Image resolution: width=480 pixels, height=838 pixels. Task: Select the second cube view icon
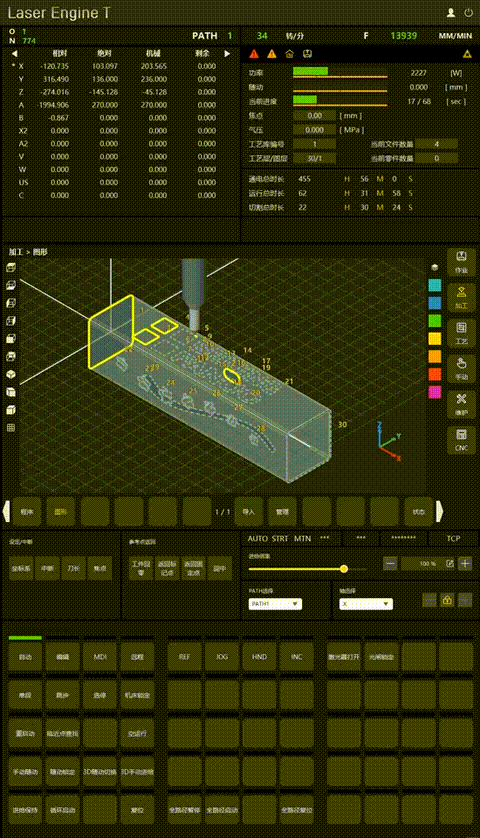click(x=11, y=285)
